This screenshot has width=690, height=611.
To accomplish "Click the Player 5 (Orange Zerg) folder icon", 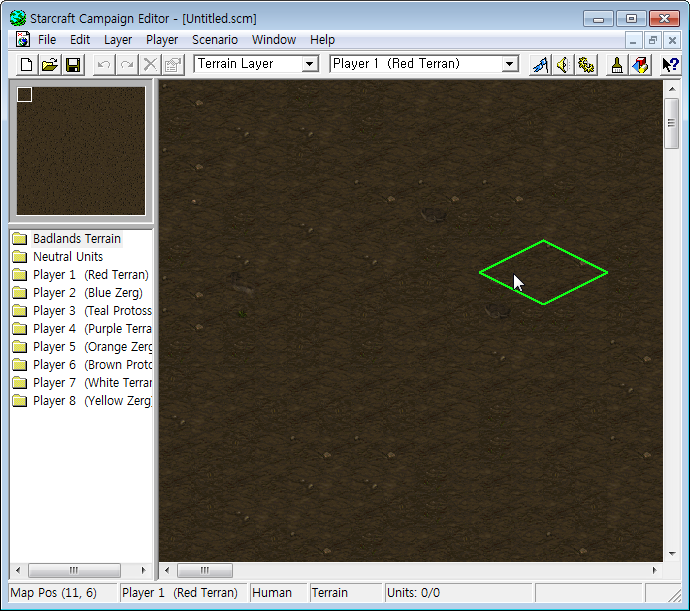I will [x=19, y=347].
